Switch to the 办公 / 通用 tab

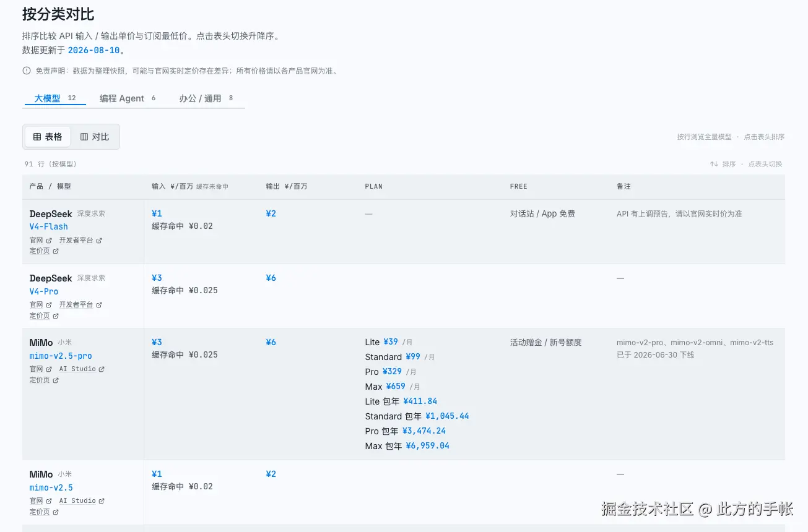[x=206, y=98]
